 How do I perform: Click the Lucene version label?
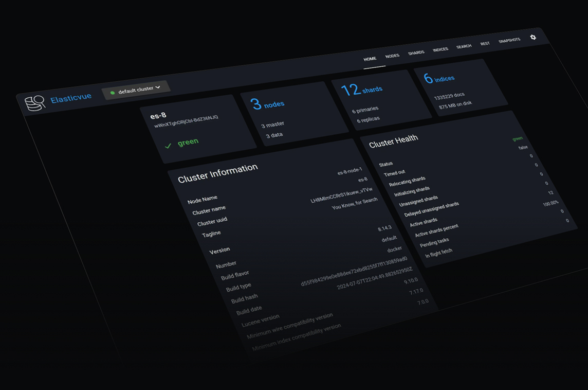click(260, 321)
